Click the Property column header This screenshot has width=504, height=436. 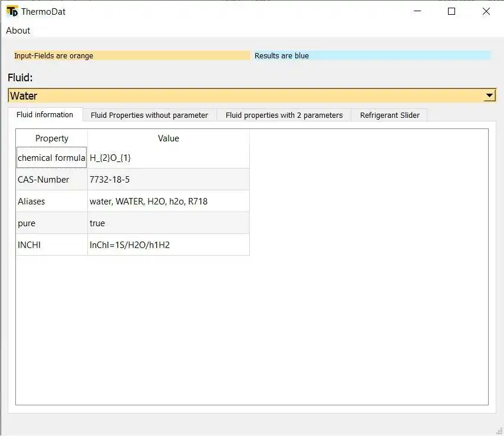51,138
